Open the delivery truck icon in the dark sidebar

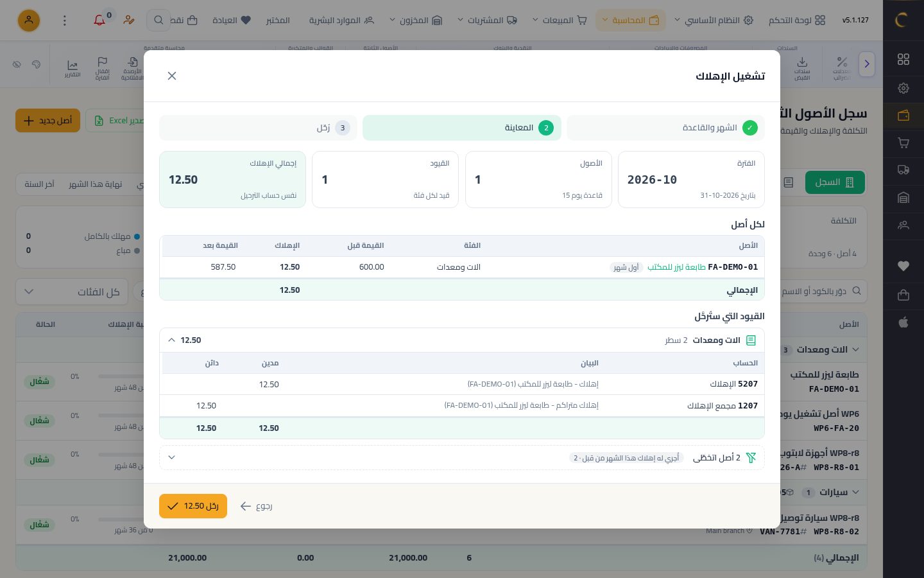click(903, 170)
